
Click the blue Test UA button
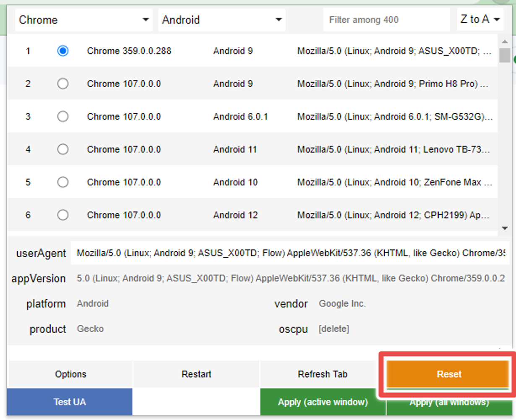[70, 402]
